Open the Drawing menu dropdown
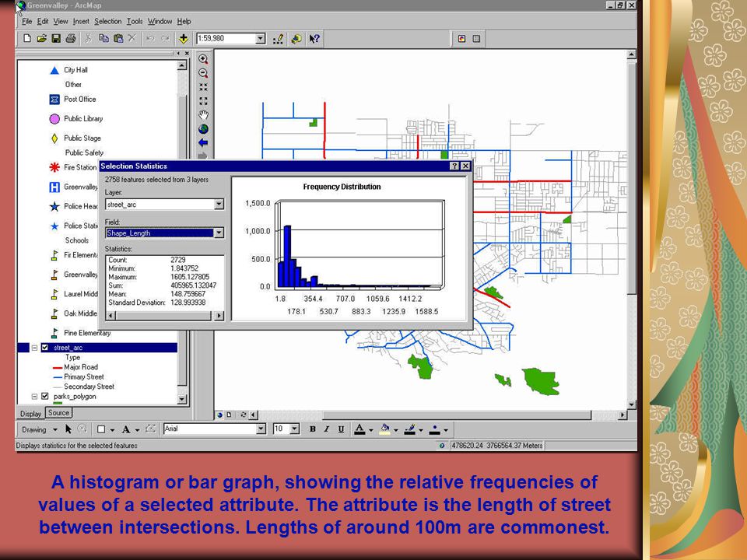 pos(40,429)
